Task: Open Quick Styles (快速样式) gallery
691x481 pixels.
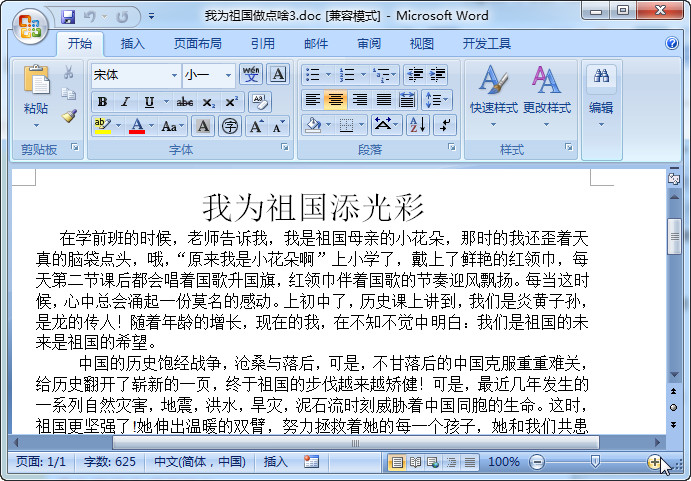Action: [x=494, y=96]
